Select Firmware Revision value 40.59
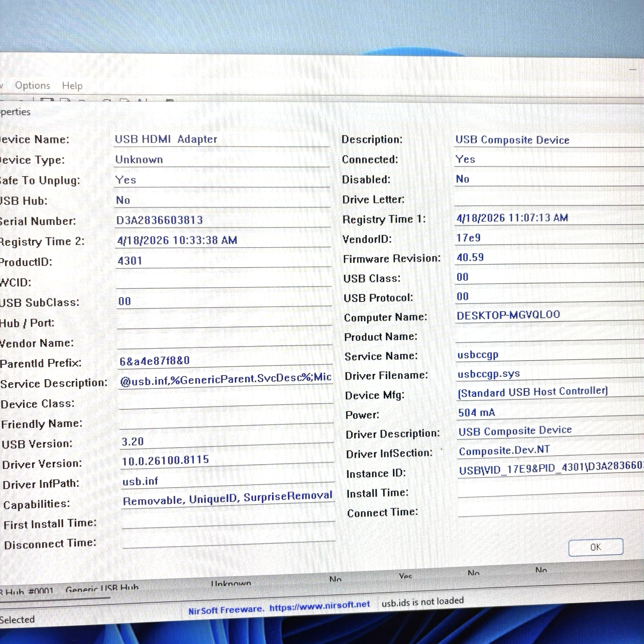 point(550,258)
